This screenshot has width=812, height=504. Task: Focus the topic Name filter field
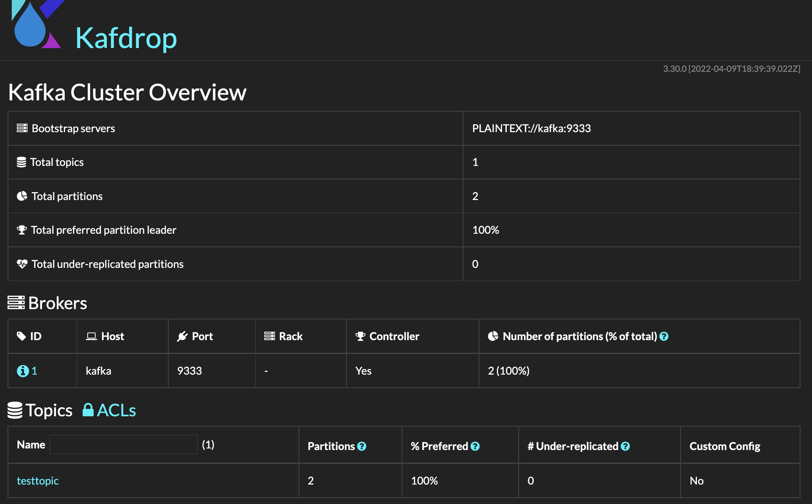pos(123,444)
